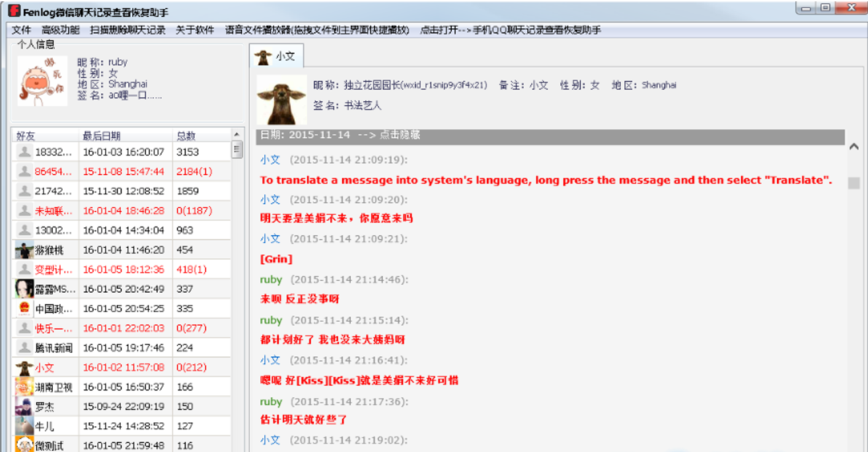
Task: Click the chat panel scroll-up arrow
Action: coord(853,147)
